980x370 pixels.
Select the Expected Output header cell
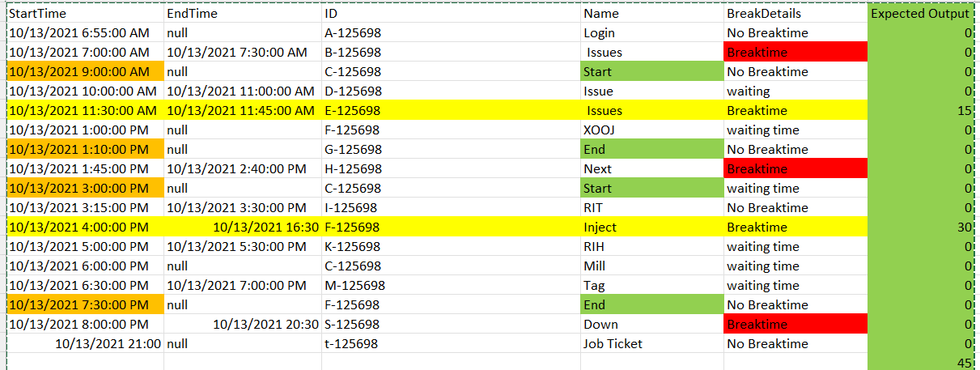[920, 14]
